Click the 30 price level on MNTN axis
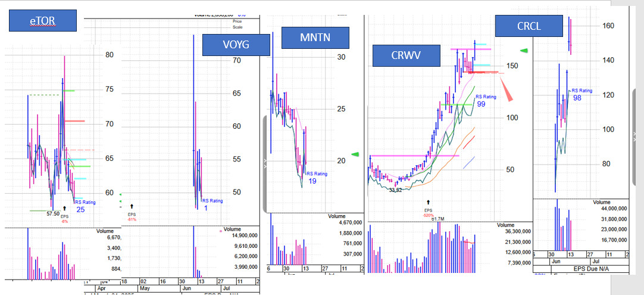 tap(341, 58)
